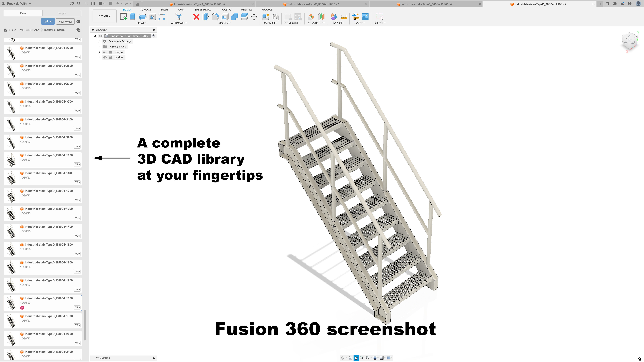Switch to Industrial-stair-TypeA_B800-H1800 v2 document tab

point(199,4)
